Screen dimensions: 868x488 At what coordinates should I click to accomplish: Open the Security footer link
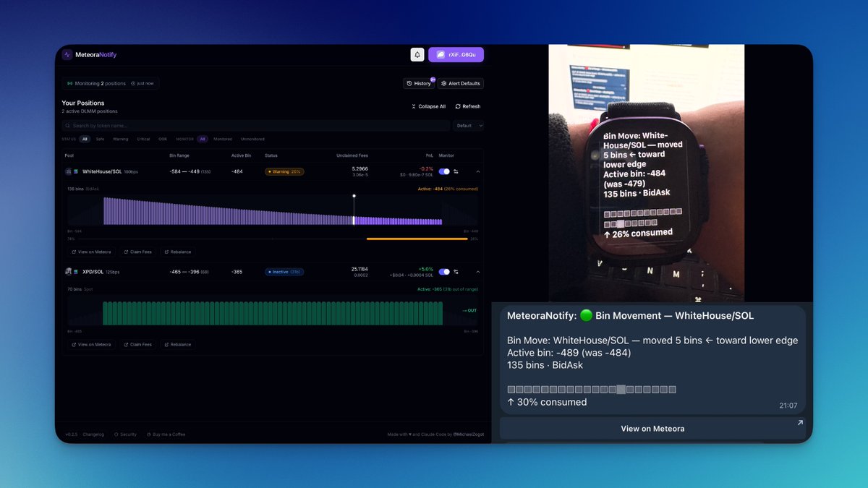[x=125, y=435]
